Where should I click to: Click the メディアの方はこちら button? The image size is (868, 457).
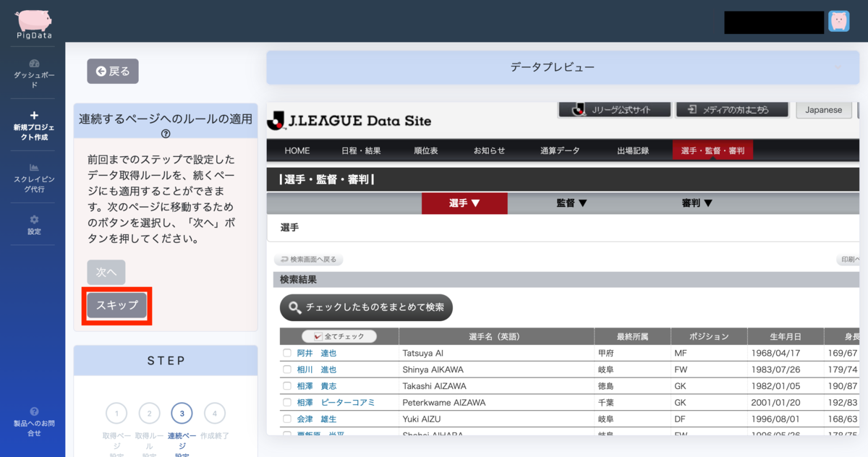(733, 110)
